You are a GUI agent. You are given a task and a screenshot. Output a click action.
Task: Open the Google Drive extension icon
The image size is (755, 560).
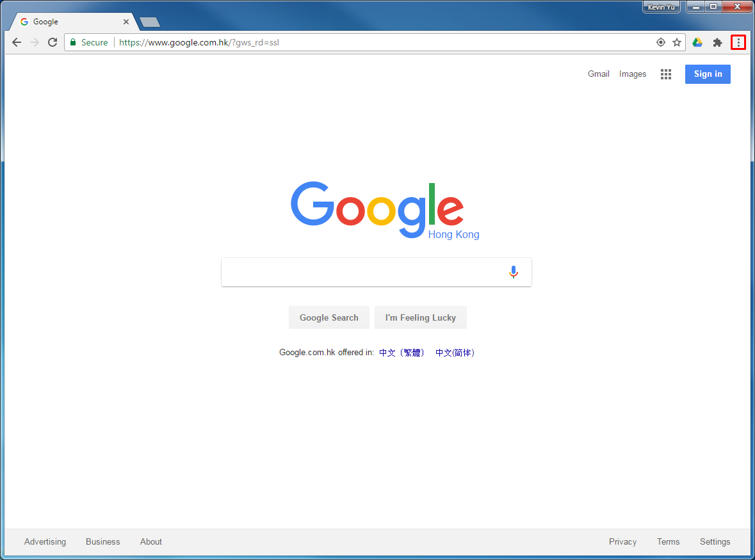click(697, 42)
